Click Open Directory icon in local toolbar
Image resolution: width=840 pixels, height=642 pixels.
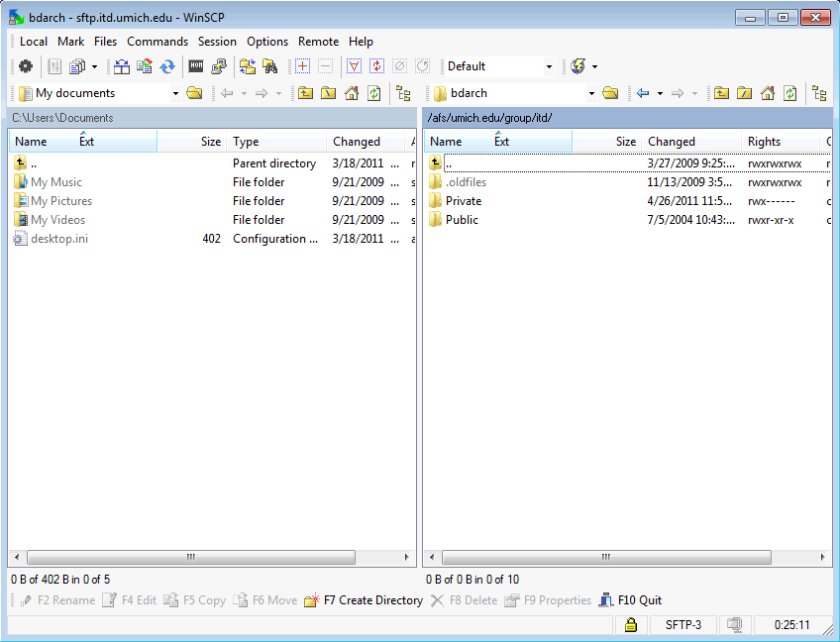[x=194, y=93]
